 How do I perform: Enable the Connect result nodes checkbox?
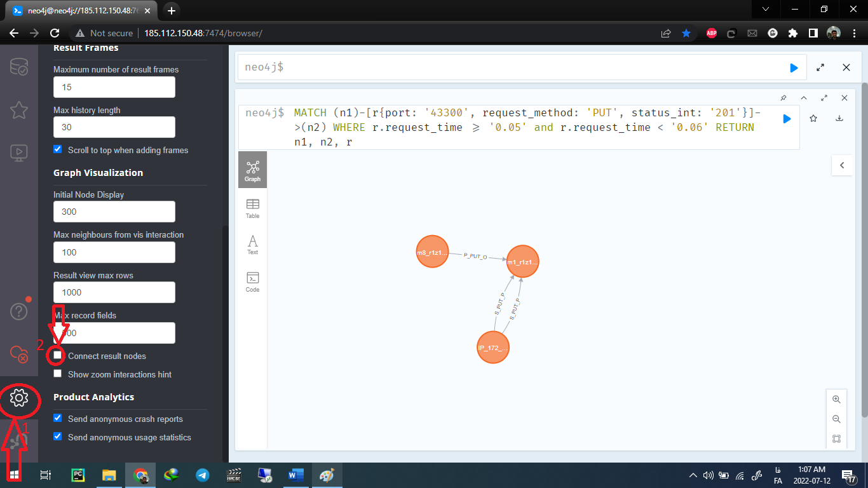click(x=58, y=355)
